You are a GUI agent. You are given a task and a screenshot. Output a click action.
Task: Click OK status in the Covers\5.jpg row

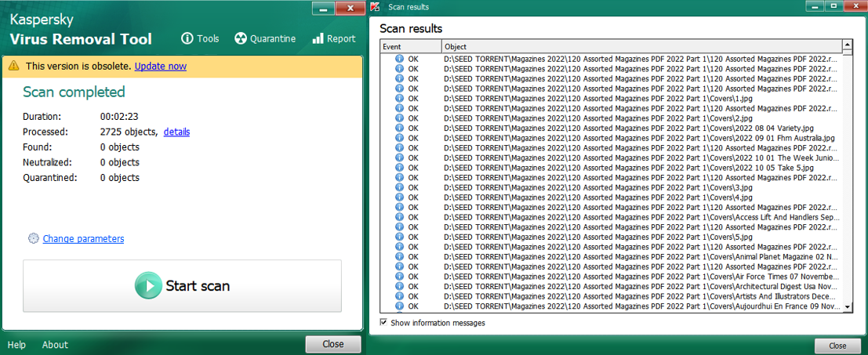click(x=413, y=237)
